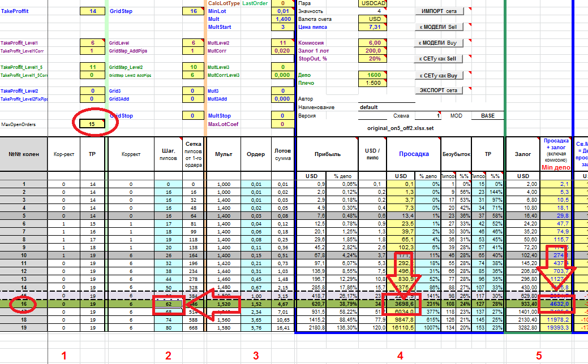Select the GridStep value cell showing 16
588x364 pixels.
point(193,11)
